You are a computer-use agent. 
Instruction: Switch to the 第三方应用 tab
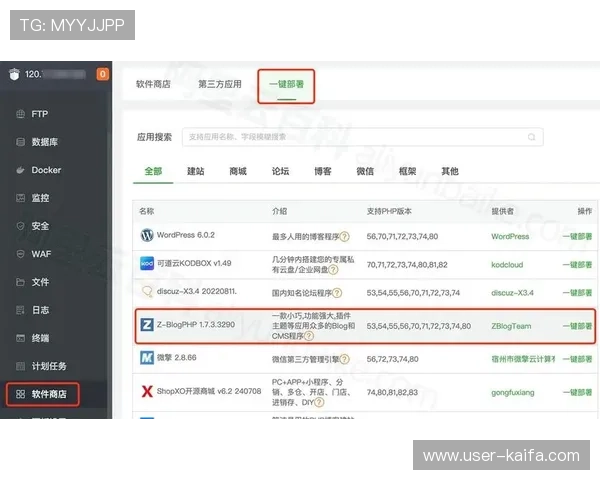pos(220,84)
